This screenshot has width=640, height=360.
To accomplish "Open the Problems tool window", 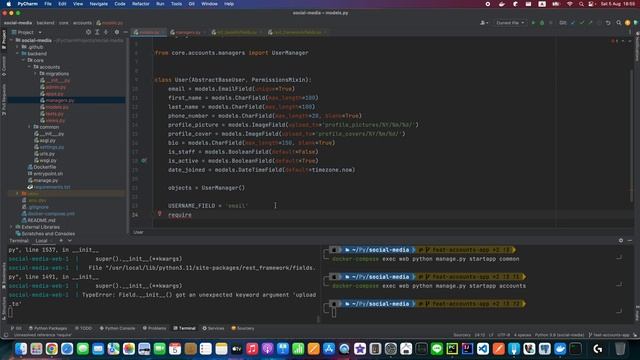I will click(x=154, y=328).
